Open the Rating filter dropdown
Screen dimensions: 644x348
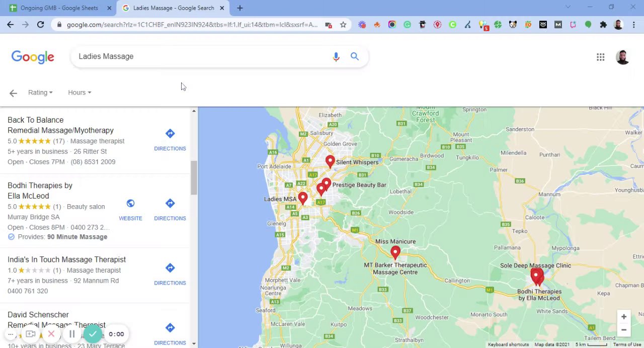40,93
